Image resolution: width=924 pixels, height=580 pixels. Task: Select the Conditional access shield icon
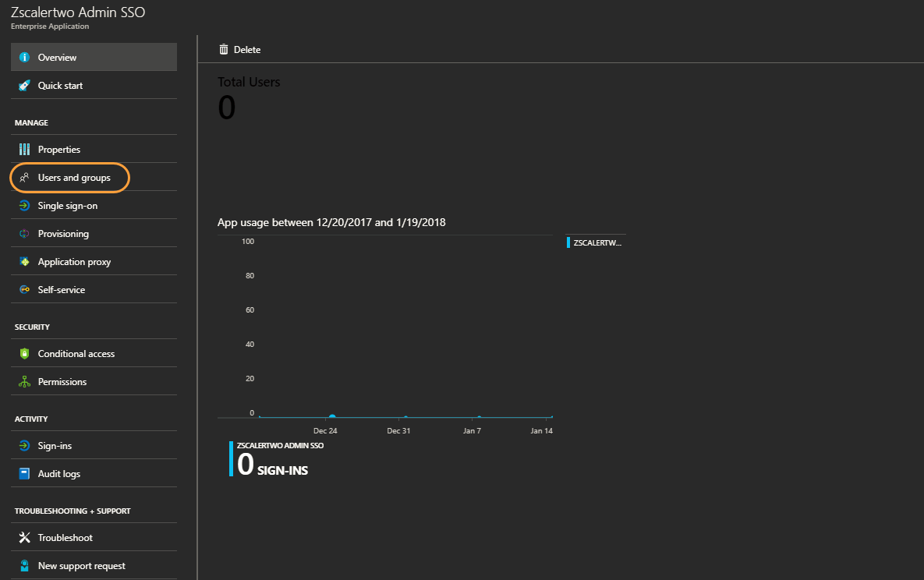26,352
